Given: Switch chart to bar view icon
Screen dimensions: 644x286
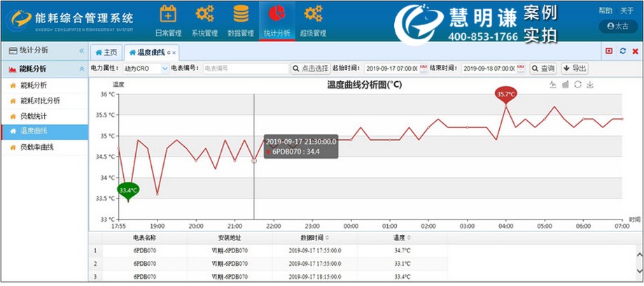Looking at the screenshot, I should tap(565, 85).
